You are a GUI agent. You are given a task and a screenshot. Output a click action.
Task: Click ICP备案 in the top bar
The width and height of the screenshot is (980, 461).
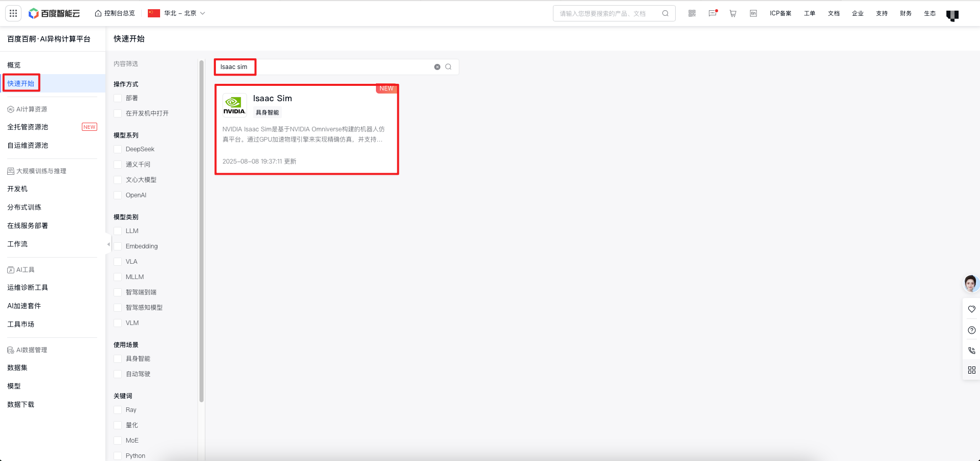click(780, 13)
